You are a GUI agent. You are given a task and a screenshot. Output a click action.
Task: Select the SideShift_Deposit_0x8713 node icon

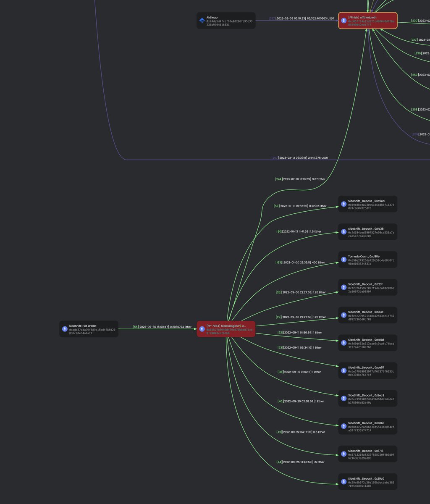click(344, 454)
